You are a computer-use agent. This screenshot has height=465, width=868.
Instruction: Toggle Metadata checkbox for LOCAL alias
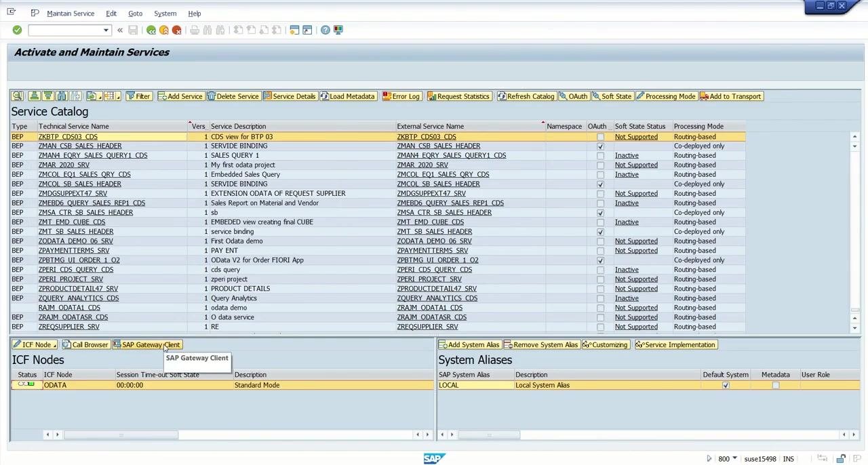(x=775, y=385)
